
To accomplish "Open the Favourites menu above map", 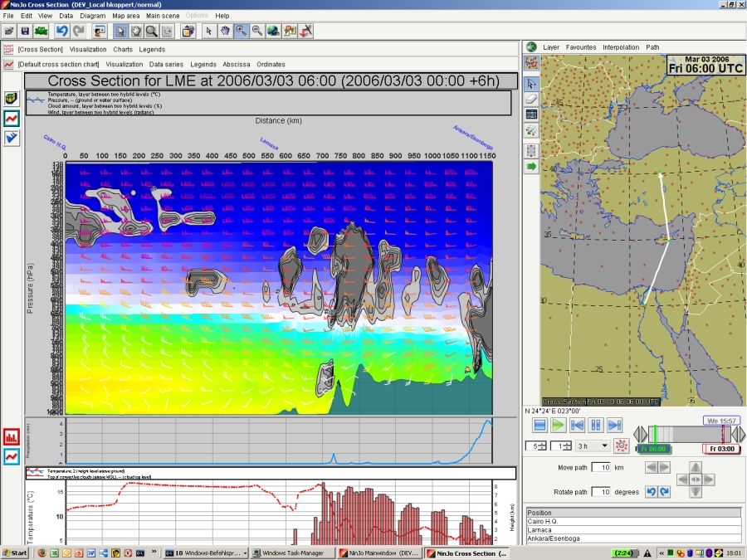I will point(581,47).
